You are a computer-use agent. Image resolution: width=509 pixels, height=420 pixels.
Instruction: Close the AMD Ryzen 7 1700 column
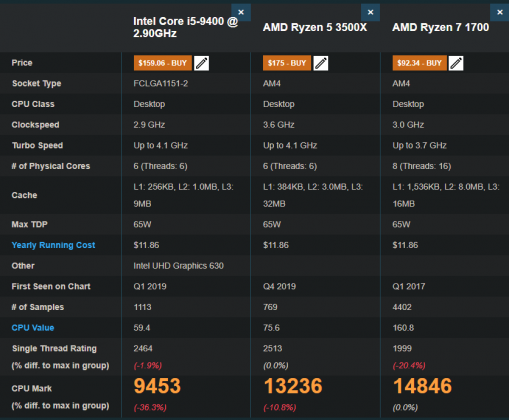tap(500, 12)
